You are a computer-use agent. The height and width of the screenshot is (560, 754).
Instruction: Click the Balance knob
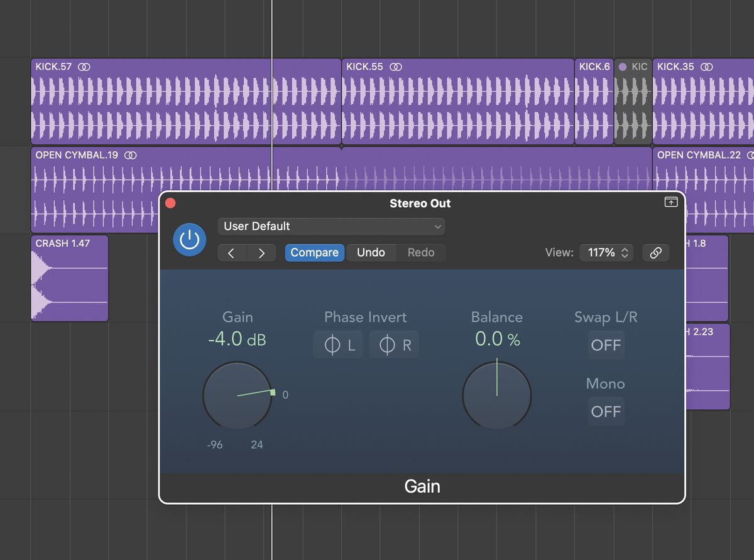pyautogui.click(x=496, y=395)
